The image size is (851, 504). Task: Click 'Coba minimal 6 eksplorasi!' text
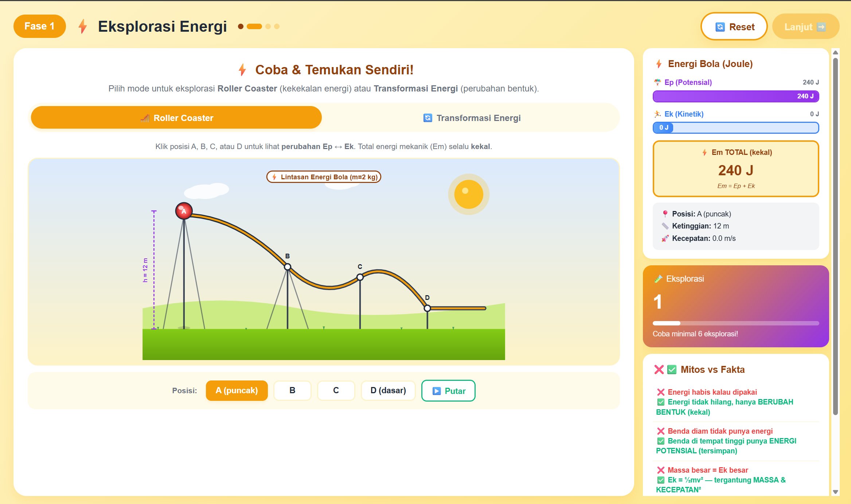(x=695, y=334)
